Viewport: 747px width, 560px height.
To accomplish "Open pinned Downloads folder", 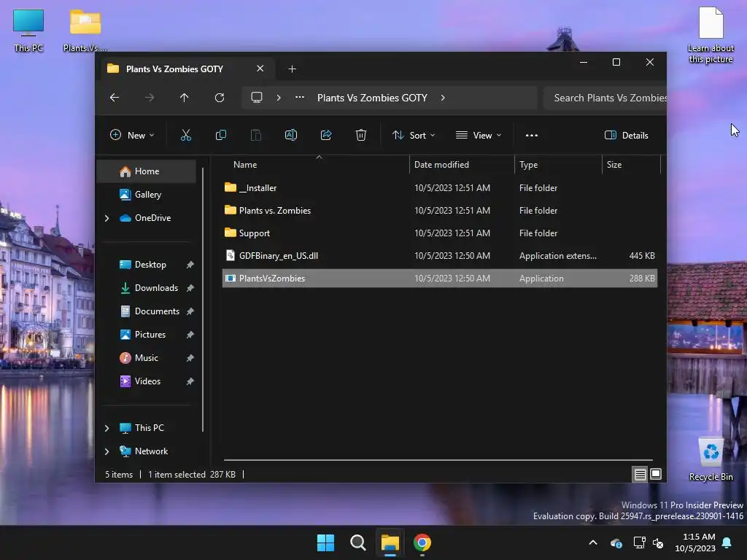I will (146, 288).
